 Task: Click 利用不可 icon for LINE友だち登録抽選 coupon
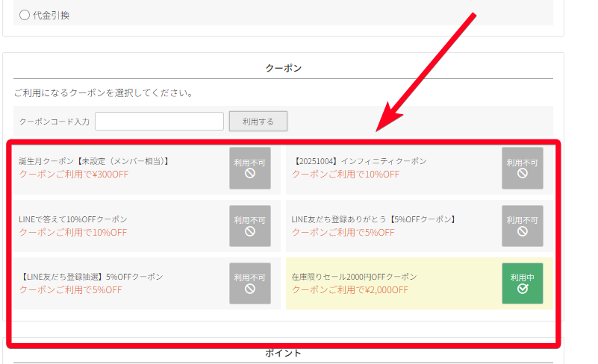[x=249, y=283]
